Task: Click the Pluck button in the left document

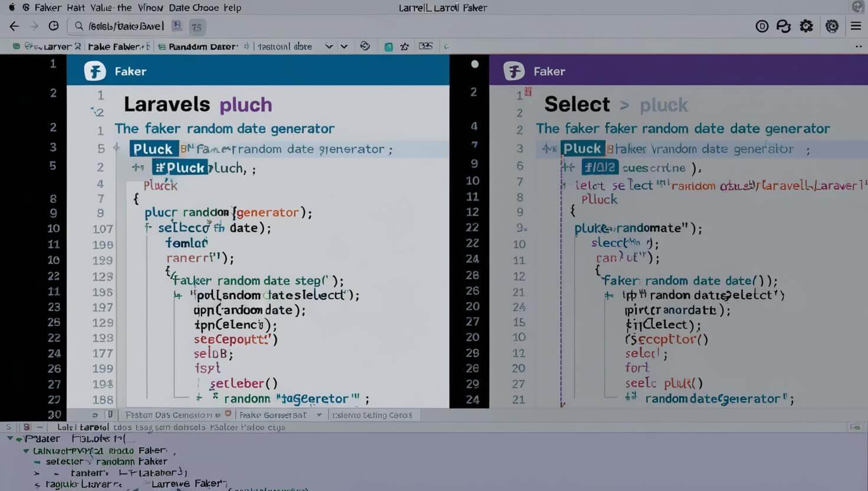Action: coord(153,149)
